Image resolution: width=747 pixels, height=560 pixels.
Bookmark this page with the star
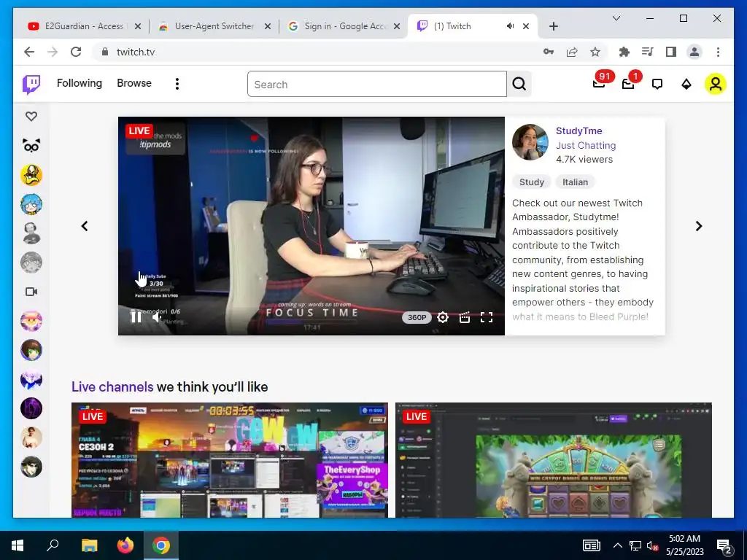595,52
